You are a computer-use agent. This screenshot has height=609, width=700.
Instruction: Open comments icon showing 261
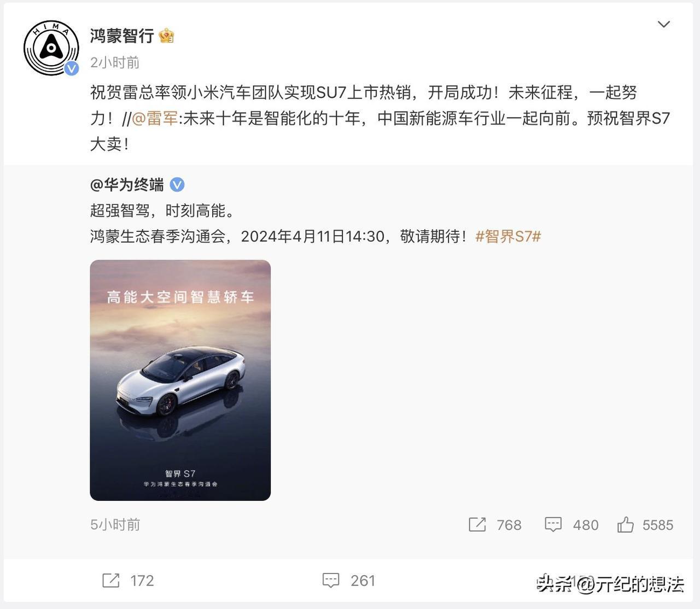point(331,581)
